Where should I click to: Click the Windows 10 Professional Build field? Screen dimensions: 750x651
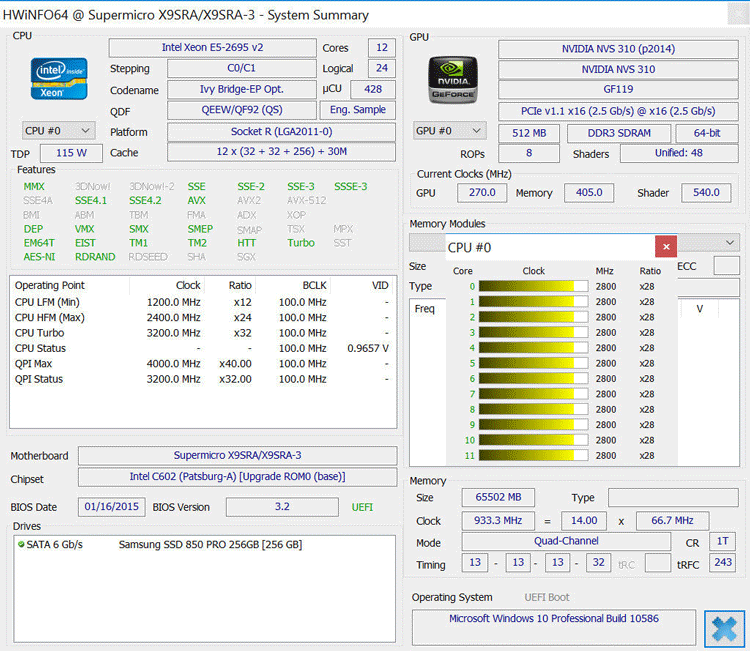click(554, 627)
